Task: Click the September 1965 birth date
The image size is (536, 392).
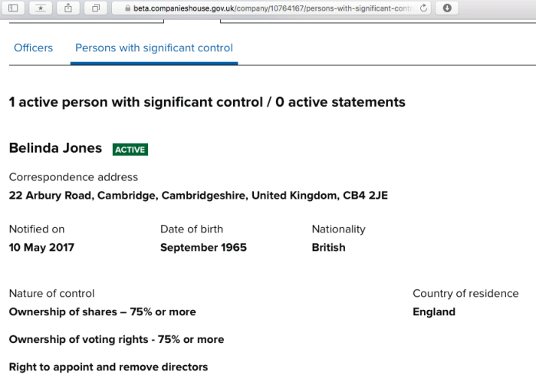Action: point(203,248)
